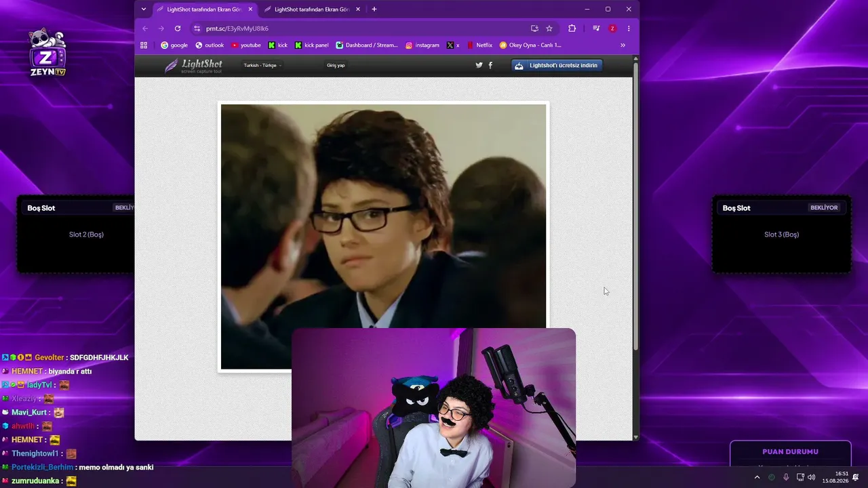Image resolution: width=868 pixels, height=488 pixels.
Task: Open the network icon in system tray
Action: (x=800, y=477)
